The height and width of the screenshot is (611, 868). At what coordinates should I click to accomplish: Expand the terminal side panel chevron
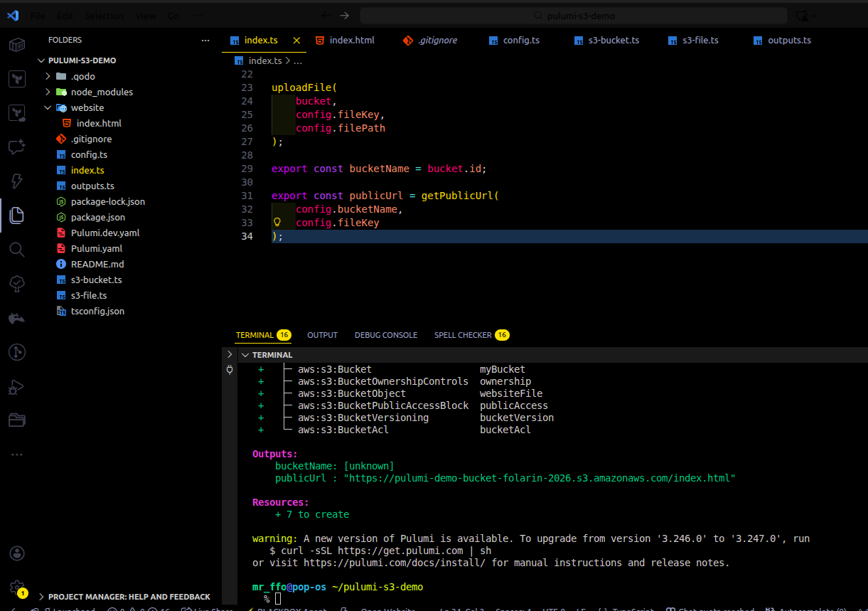(230, 354)
